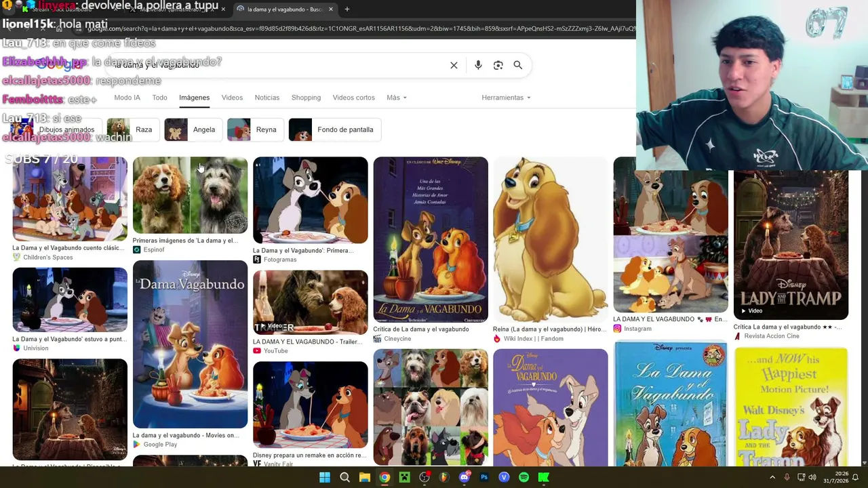Screen dimensions: 868x488
Task: Clear the Google search box text
Action: 454,65
